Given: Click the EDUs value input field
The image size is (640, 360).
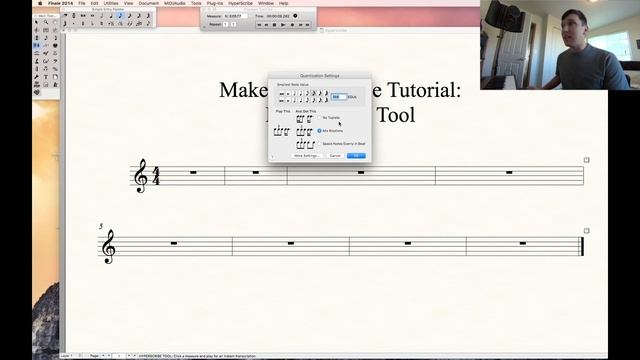Looking at the screenshot, I should [x=339, y=97].
